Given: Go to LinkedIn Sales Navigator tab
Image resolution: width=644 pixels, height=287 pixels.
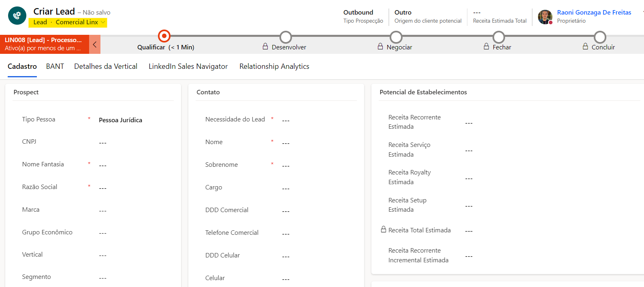Looking at the screenshot, I should [188, 66].
